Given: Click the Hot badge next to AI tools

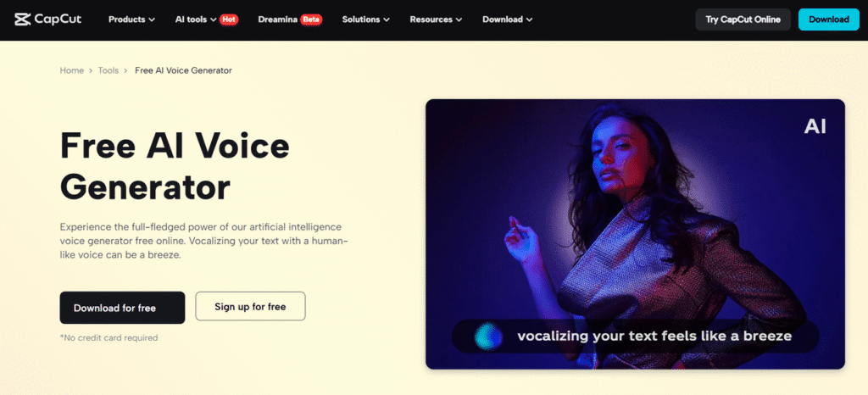Looking at the screenshot, I should click(229, 19).
